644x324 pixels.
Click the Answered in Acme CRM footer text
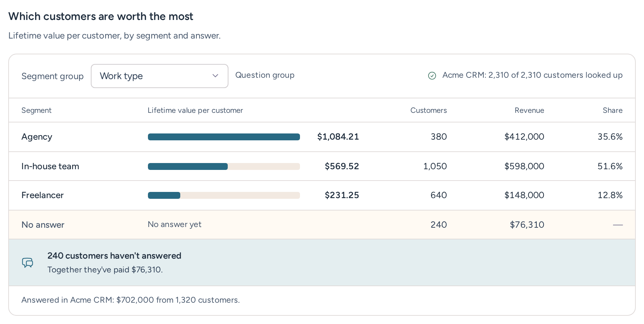(x=131, y=300)
